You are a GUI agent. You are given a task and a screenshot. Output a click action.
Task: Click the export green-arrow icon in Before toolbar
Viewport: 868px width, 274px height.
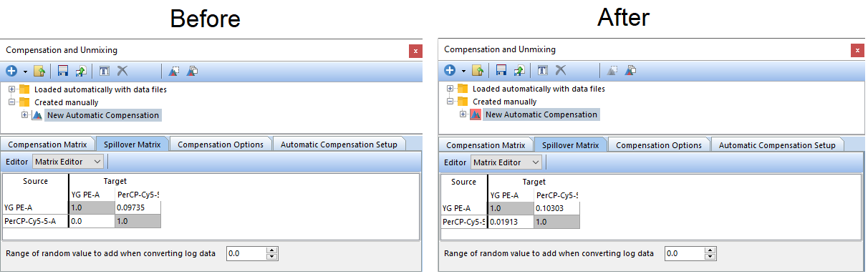(x=80, y=71)
